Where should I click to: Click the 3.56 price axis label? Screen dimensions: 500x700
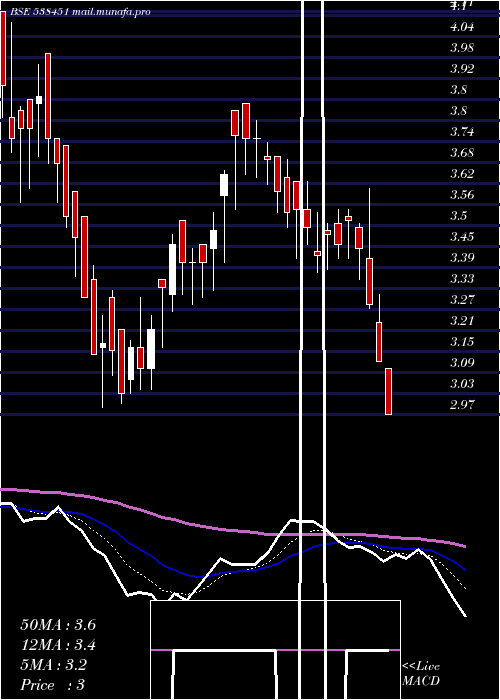462,195
